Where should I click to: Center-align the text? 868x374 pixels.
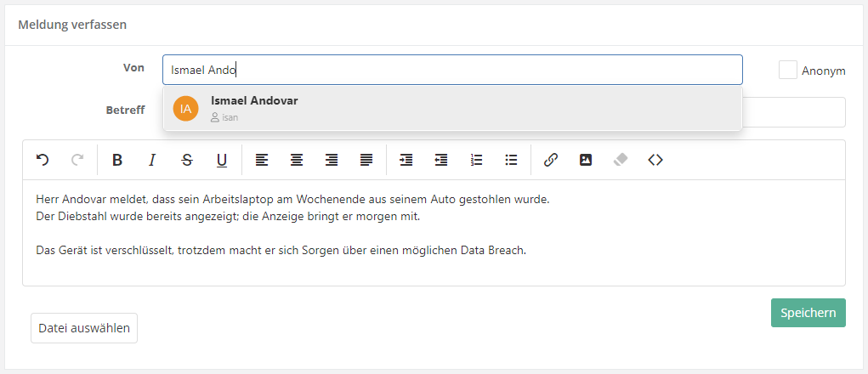pos(297,160)
